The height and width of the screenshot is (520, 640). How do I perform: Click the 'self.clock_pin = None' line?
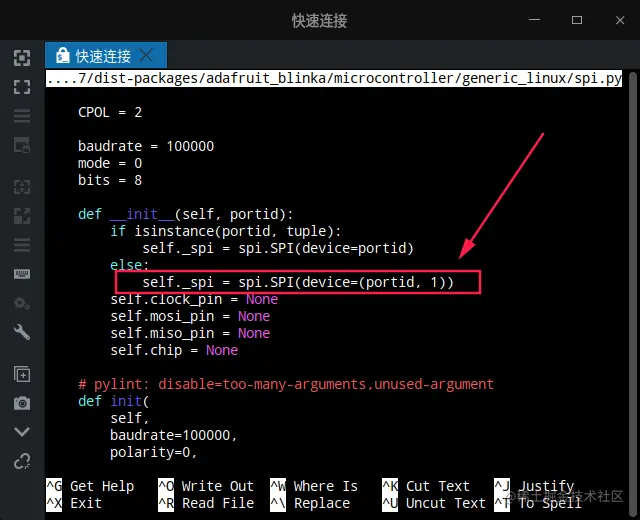click(x=194, y=299)
